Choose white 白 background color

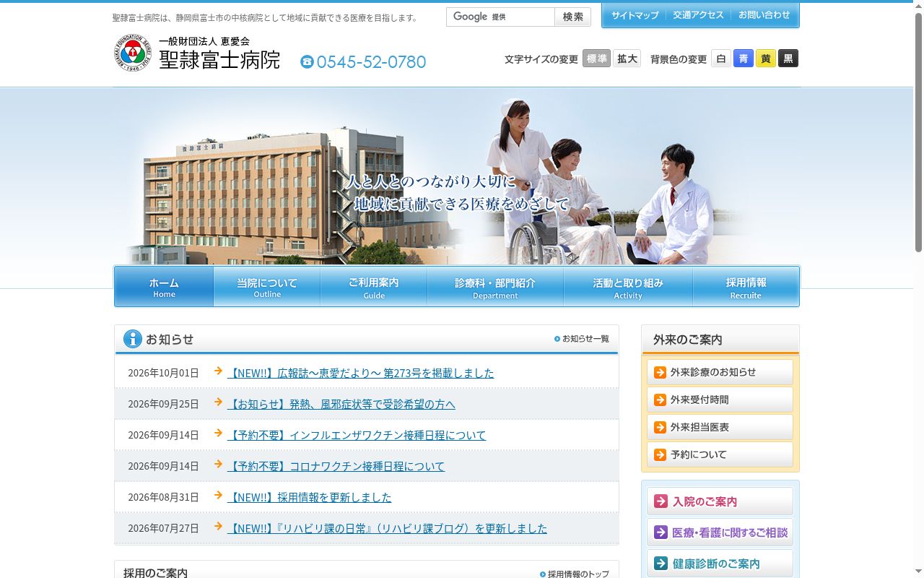(x=721, y=59)
